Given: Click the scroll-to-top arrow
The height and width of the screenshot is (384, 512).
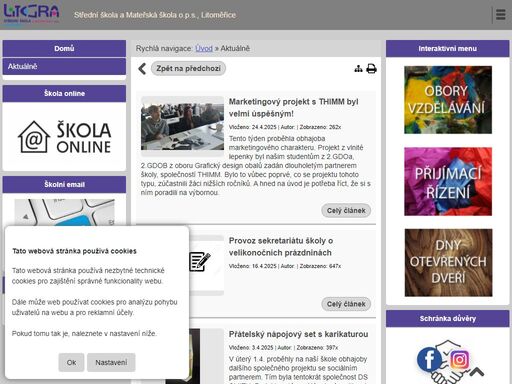Looking at the screenshot, I should pos(477,372).
